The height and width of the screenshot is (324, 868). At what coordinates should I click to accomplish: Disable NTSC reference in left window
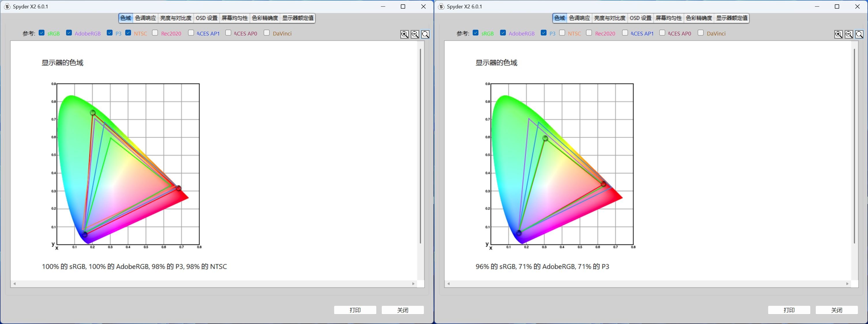coord(128,33)
